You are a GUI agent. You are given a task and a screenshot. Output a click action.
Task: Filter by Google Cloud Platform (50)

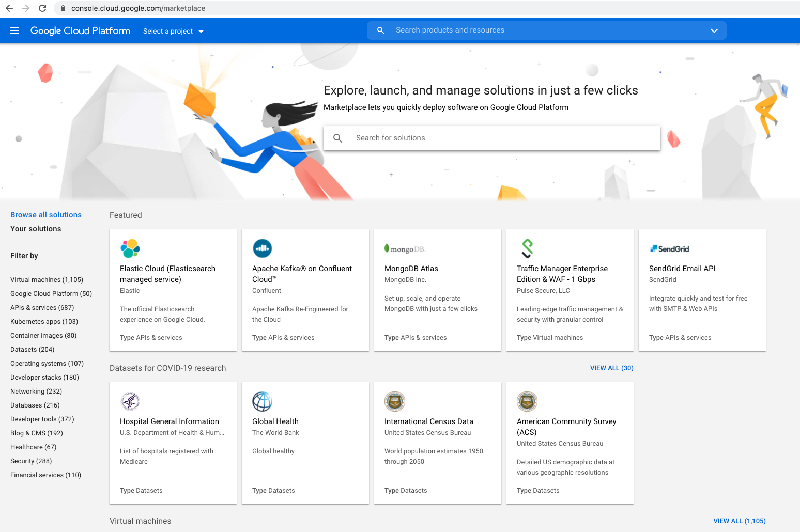click(51, 293)
